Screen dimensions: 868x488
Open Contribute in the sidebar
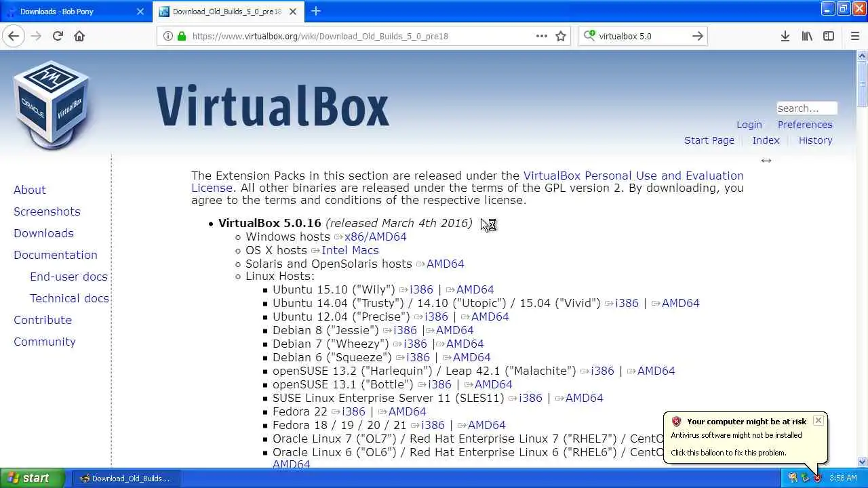43,320
